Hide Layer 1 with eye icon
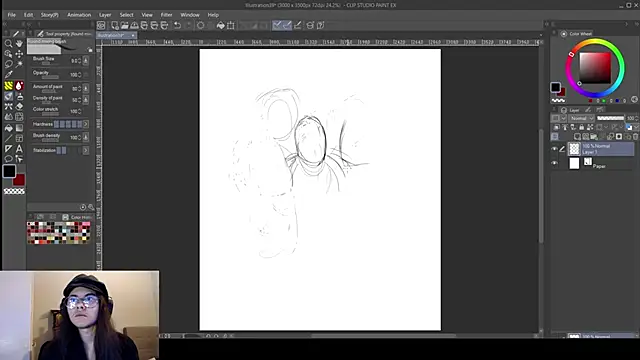 pos(554,149)
